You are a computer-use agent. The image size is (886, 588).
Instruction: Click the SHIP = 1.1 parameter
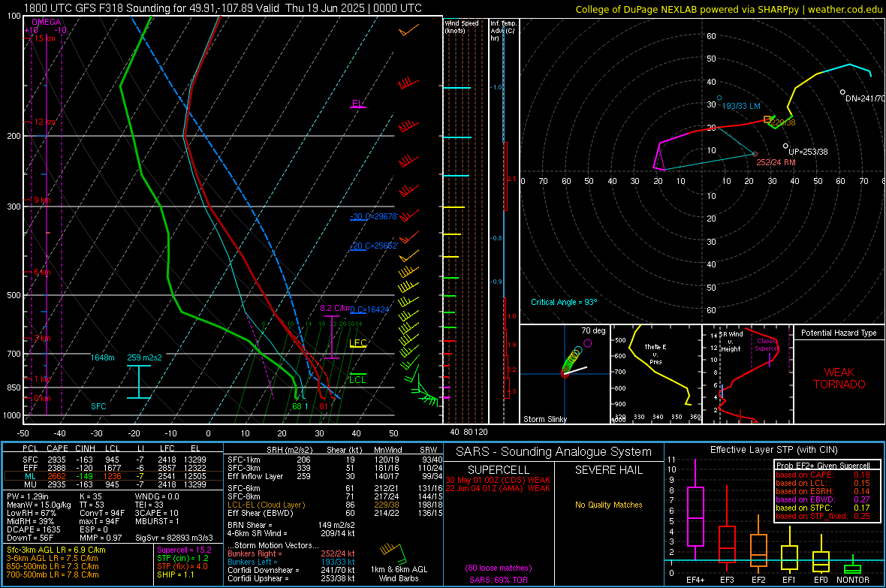(x=175, y=574)
